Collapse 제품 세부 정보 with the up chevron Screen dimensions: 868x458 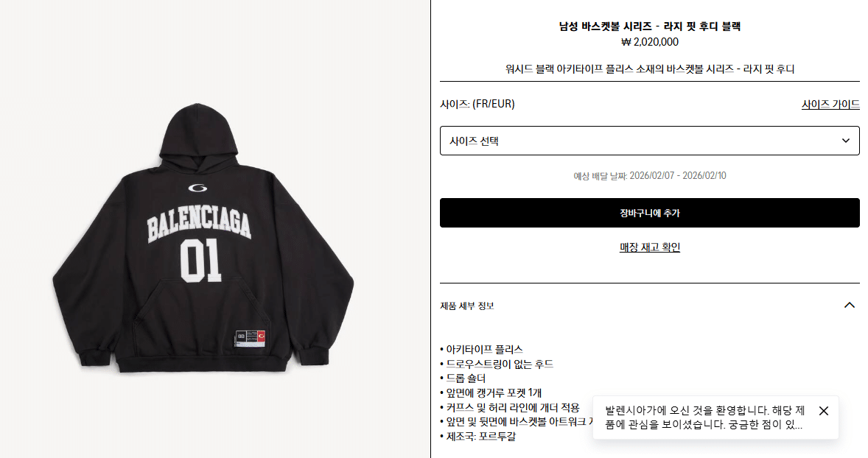(849, 306)
